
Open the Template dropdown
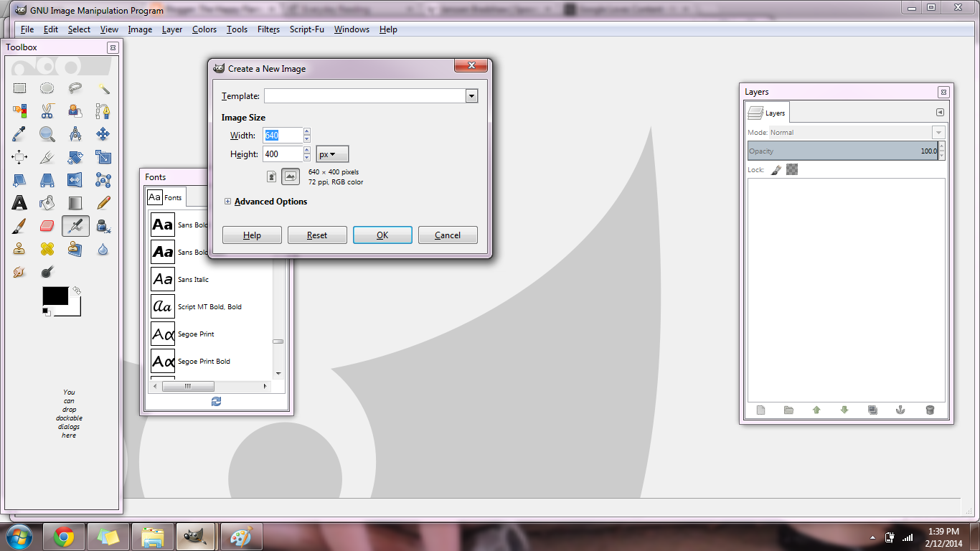pyautogui.click(x=471, y=96)
